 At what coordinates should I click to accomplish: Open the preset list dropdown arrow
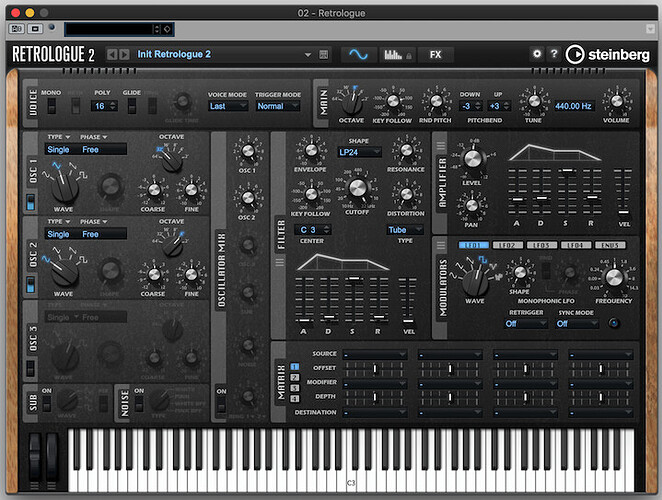(x=308, y=55)
